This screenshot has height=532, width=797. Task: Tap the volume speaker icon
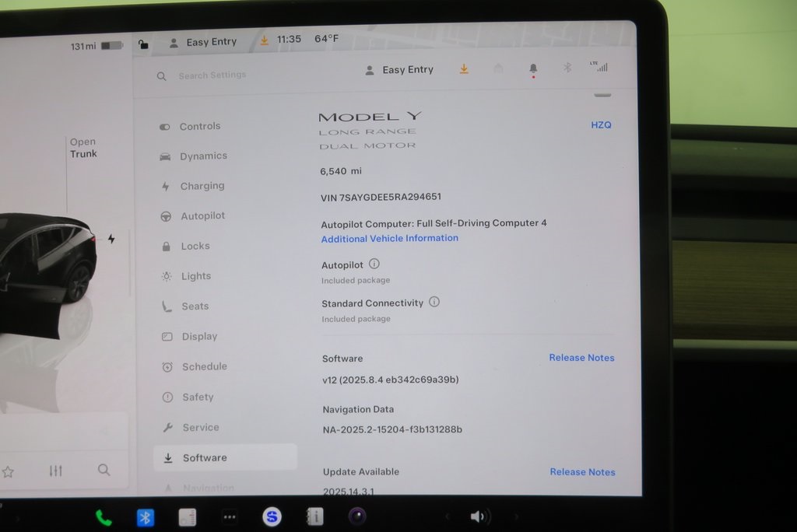tap(479, 516)
